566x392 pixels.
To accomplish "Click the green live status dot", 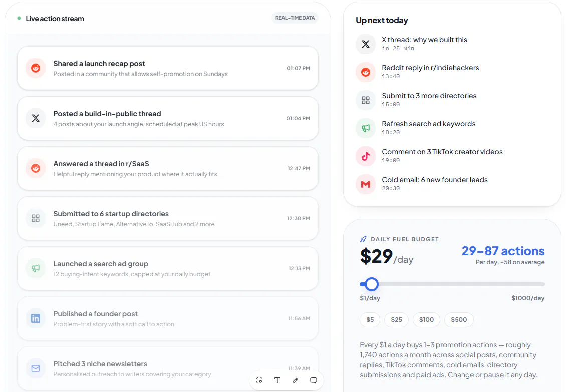I will (x=19, y=18).
